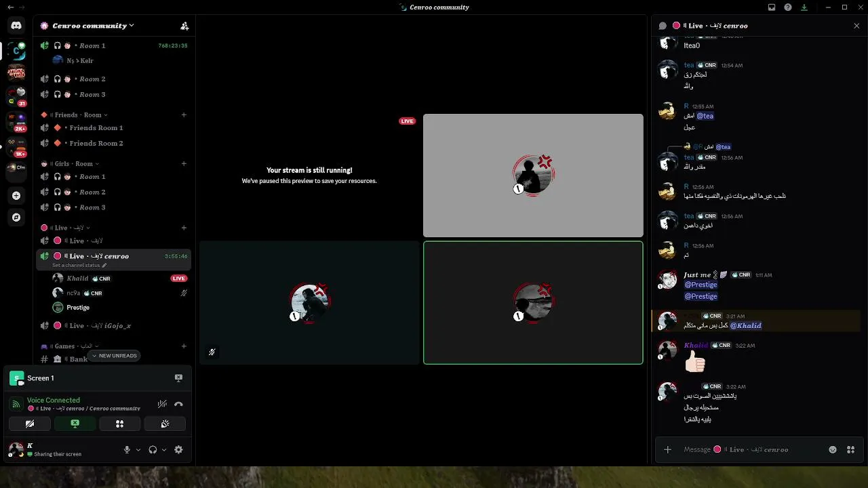Open the apps icon in message bar

coord(850,449)
